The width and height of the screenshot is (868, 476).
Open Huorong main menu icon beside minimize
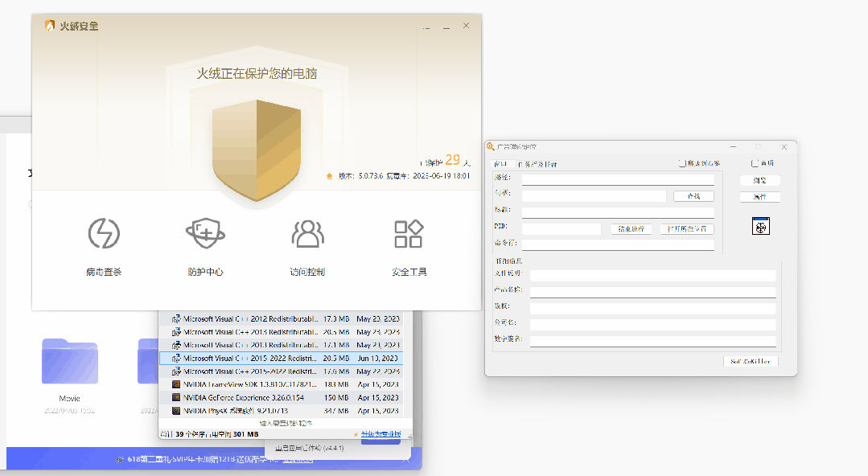426,27
